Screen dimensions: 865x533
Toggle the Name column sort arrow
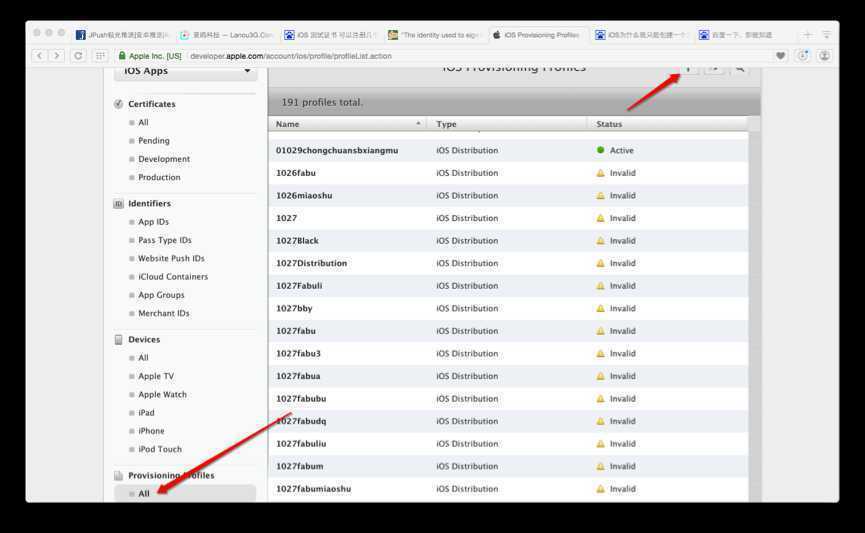tap(418, 124)
